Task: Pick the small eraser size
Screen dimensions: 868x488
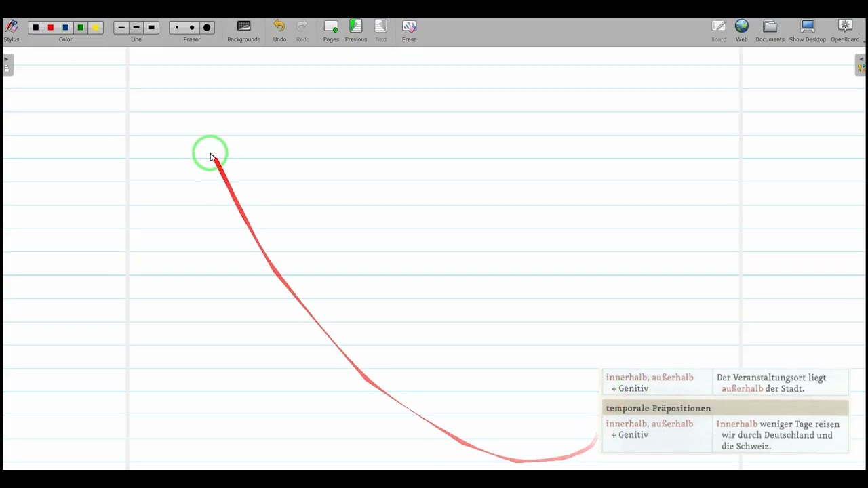Action: (x=177, y=28)
